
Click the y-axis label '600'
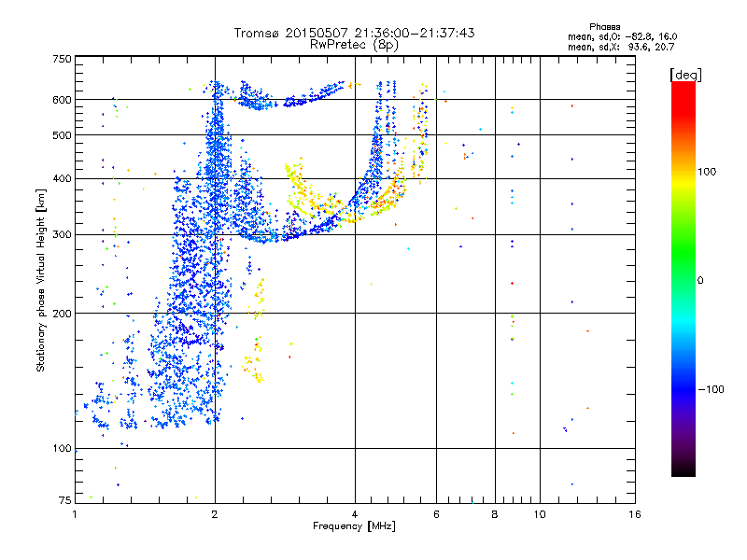[62, 100]
